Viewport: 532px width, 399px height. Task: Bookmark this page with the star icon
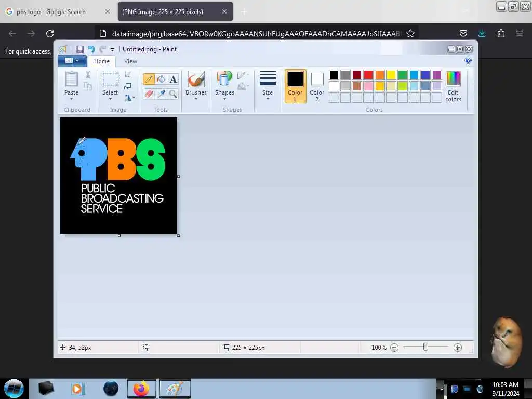[410, 34]
